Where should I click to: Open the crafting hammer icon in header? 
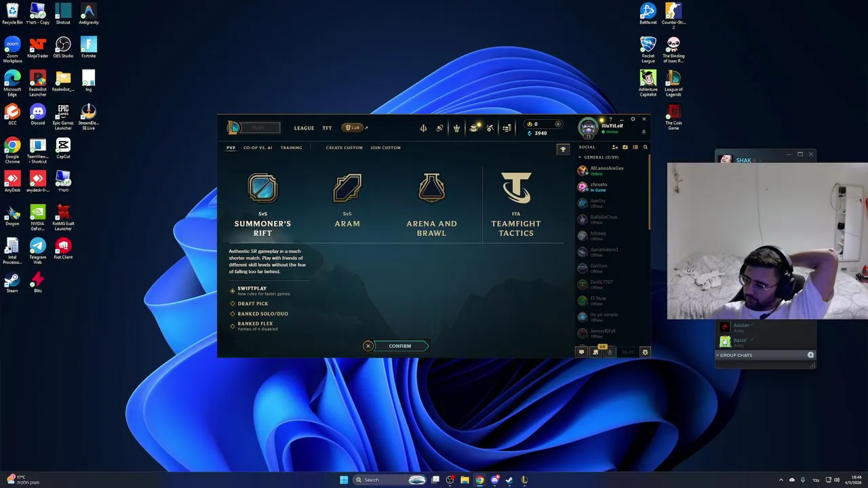tap(490, 128)
